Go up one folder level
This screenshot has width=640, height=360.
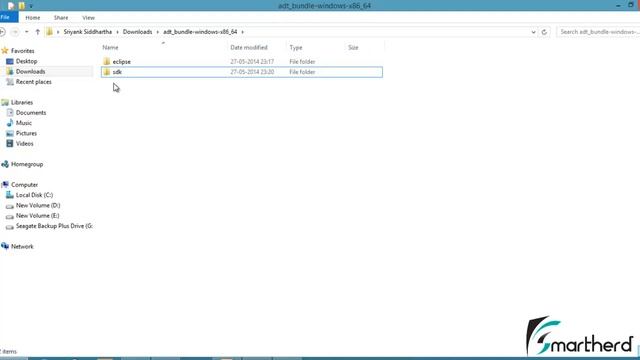[x=37, y=32]
